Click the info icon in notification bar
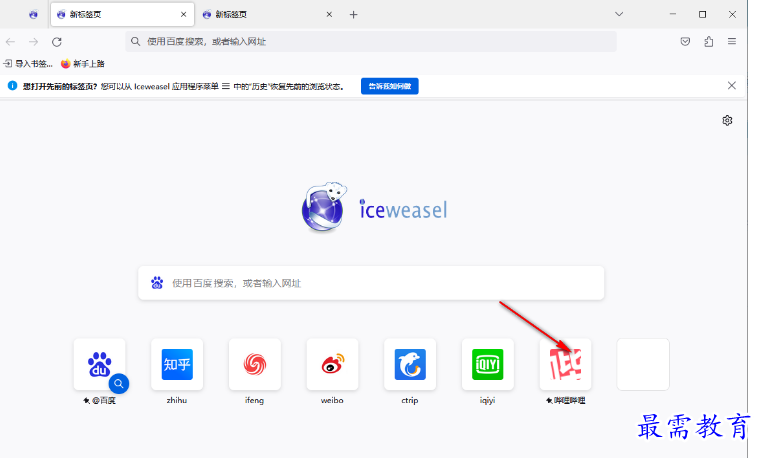 13,86
